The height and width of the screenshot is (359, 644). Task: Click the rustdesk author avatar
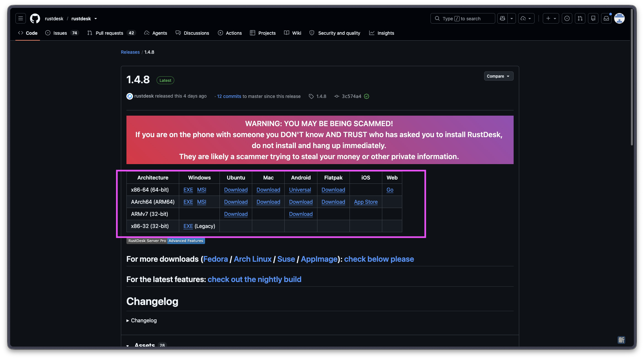click(x=130, y=96)
